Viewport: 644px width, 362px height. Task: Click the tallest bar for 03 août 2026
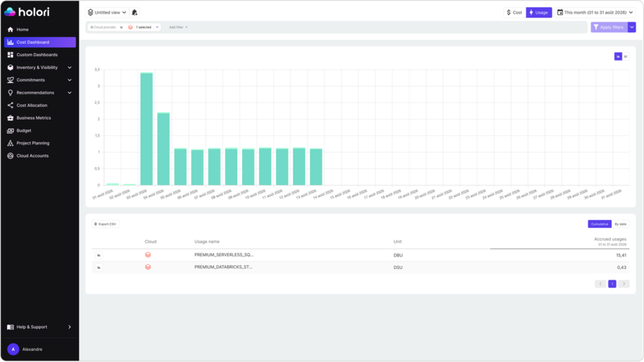click(147, 129)
